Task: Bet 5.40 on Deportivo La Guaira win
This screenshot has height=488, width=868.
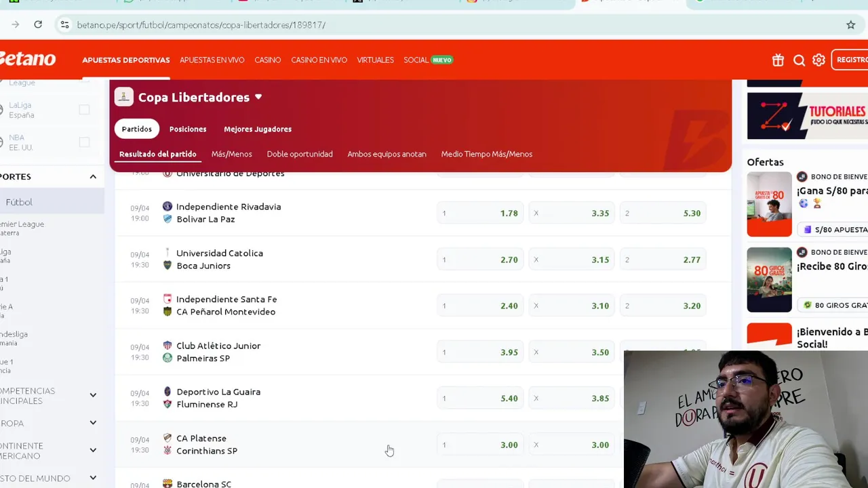Action: (480, 399)
